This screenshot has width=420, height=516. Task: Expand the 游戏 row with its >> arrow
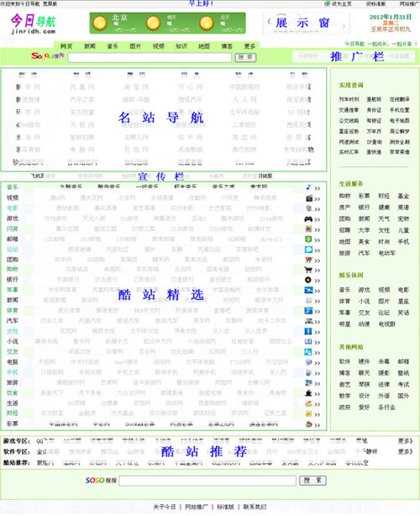coord(317,219)
